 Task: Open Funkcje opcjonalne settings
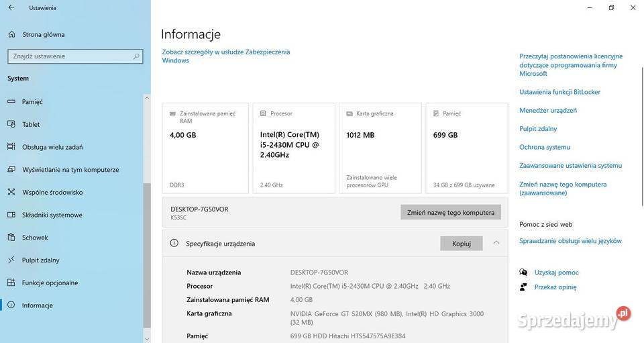pyautogui.click(x=50, y=283)
